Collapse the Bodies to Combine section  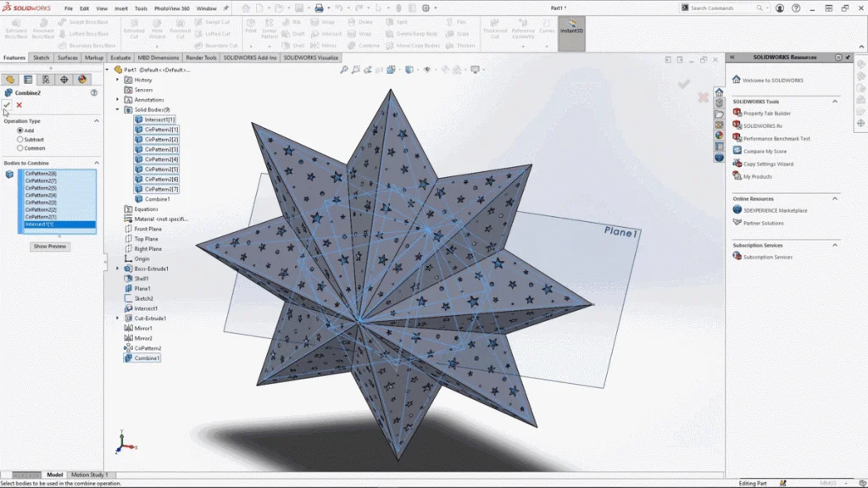click(x=97, y=164)
